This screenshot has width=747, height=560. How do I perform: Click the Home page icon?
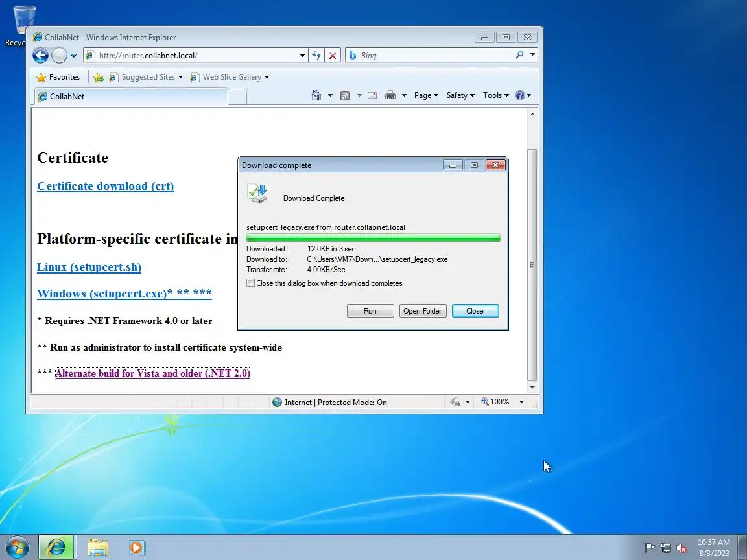click(316, 95)
